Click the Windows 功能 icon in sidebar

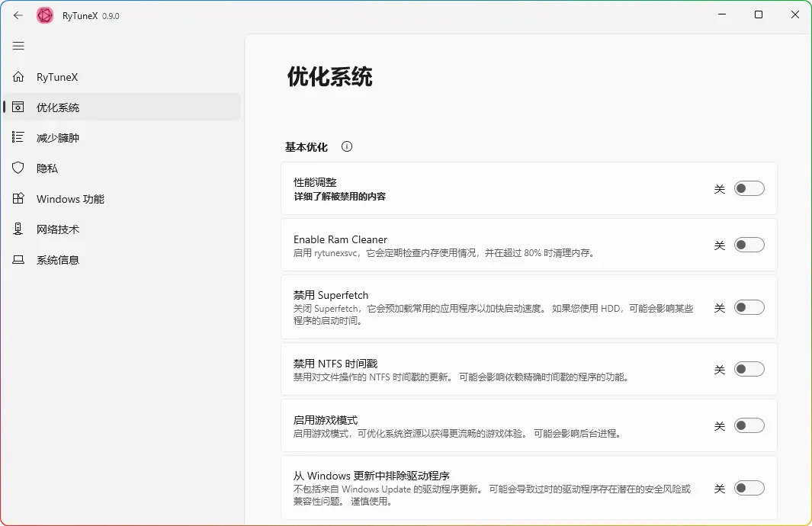pyautogui.click(x=19, y=199)
